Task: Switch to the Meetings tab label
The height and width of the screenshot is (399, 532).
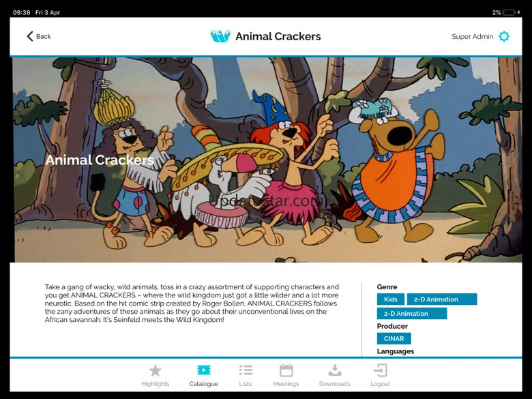Action: click(x=286, y=384)
